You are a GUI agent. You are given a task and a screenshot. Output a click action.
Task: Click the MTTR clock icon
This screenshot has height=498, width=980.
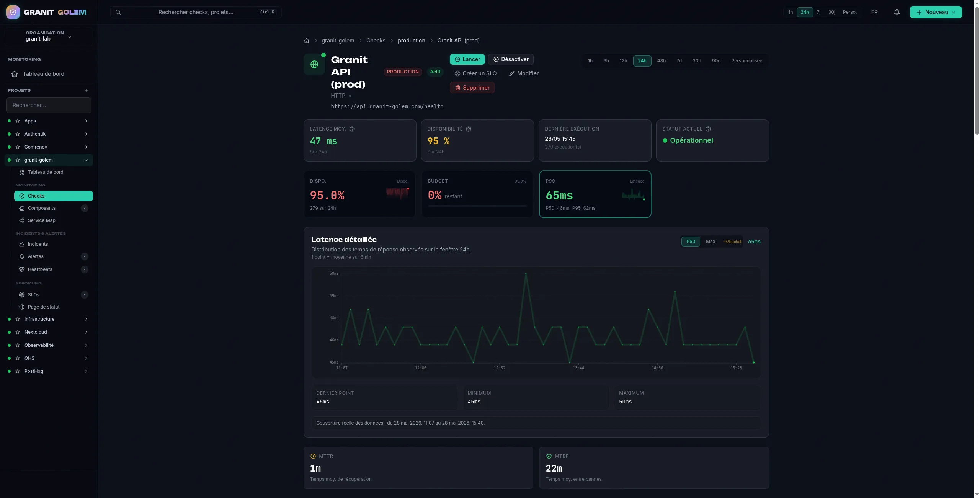tap(313, 456)
